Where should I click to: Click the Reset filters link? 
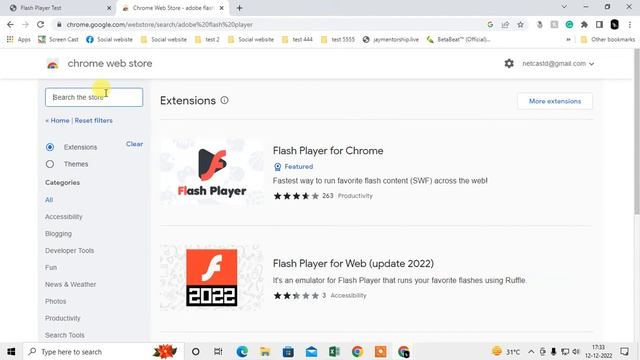click(93, 120)
